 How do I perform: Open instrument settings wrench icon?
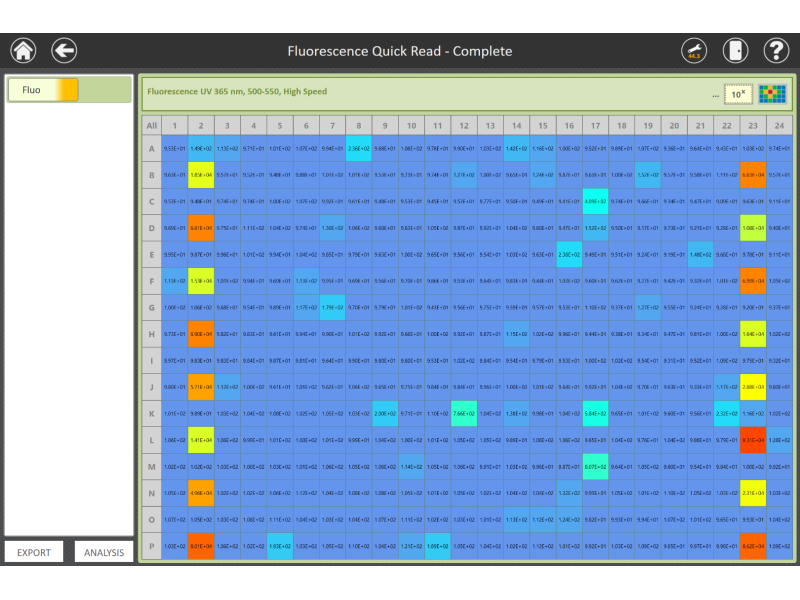694,51
